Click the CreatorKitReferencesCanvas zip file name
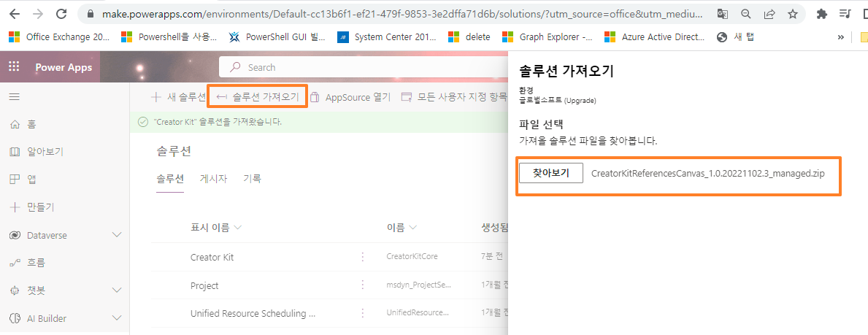The width and height of the screenshot is (868, 335). (x=708, y=173)
